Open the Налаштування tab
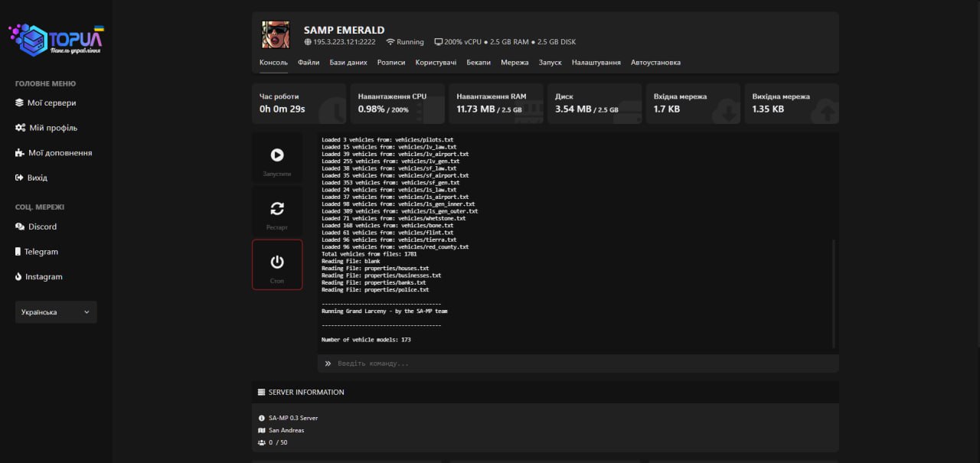 596,63
